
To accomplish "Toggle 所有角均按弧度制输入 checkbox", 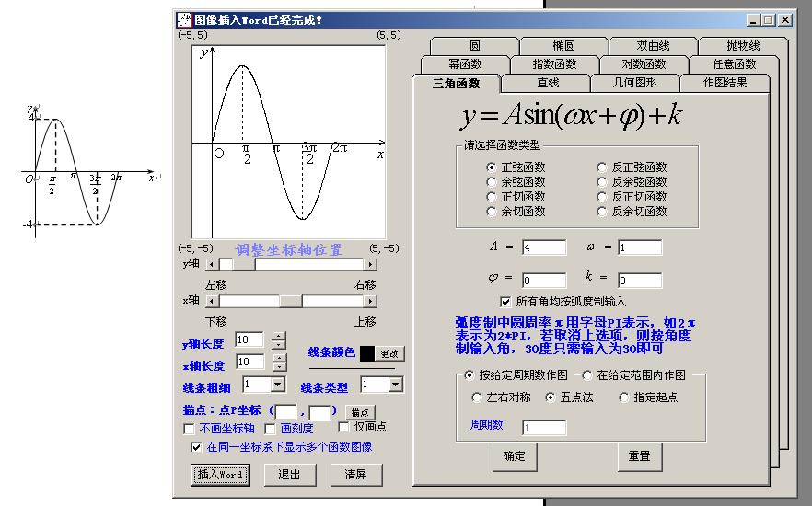I will [505, 301].
